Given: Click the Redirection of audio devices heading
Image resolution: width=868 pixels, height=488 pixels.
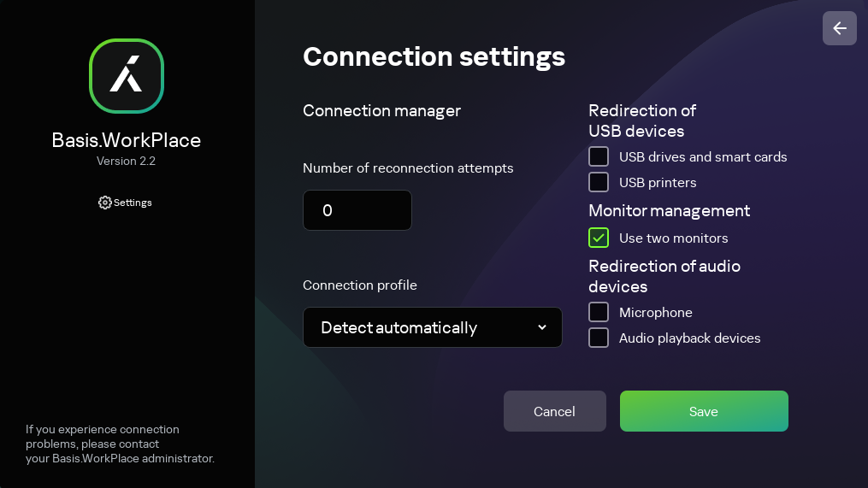Looking at the screenshot, I should pos(664,276).
